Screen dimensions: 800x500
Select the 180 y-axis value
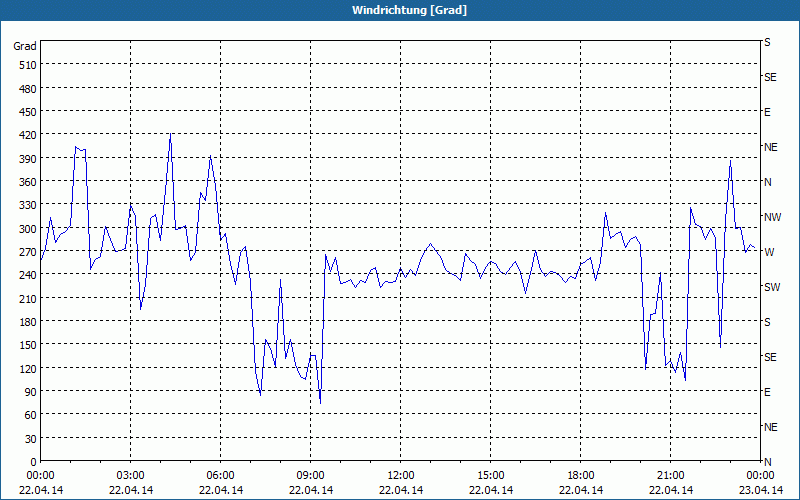pos(29,322)
